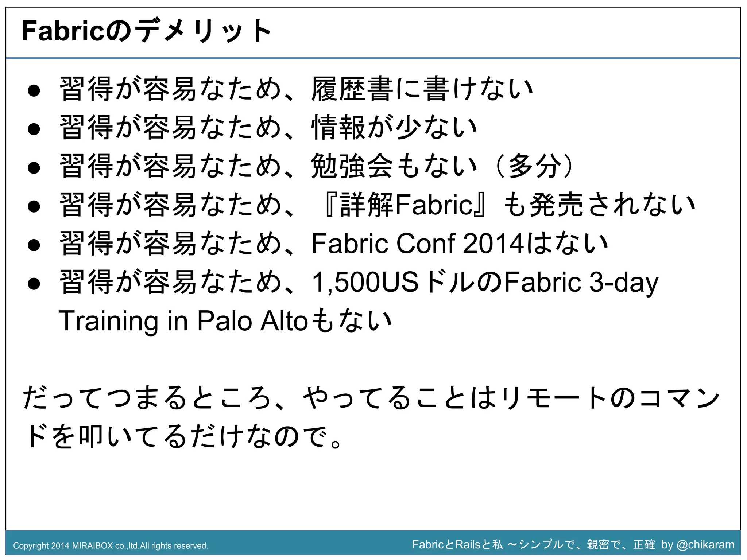Screen dimensions: 747x560
Task: Click the footer copyright "Copyright 2014 MIRAIBOX" text
Action: click(111, 546)
